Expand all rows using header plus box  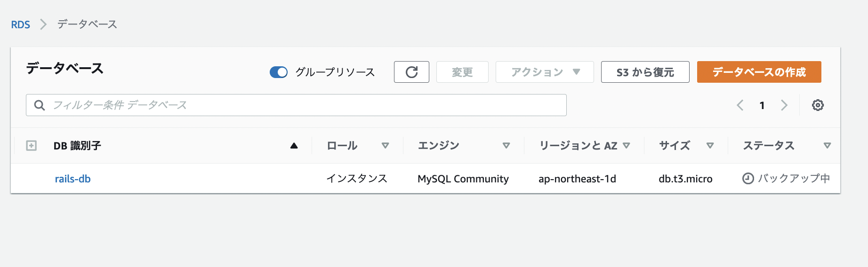coord(31,146)
